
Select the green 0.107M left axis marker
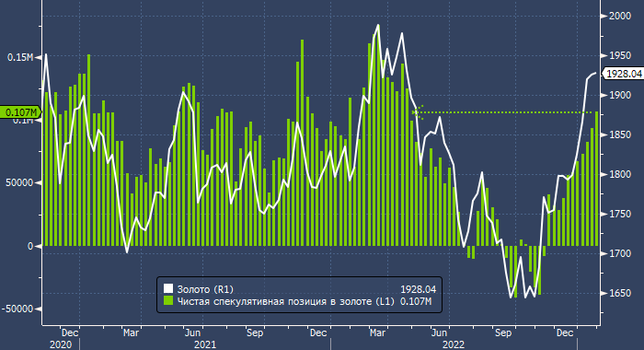click(20, 111)
